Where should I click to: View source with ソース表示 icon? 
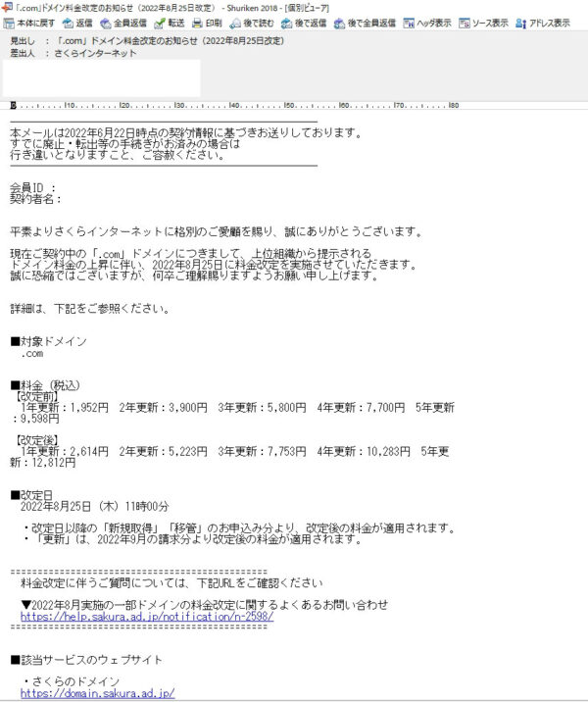click(465, 23)
